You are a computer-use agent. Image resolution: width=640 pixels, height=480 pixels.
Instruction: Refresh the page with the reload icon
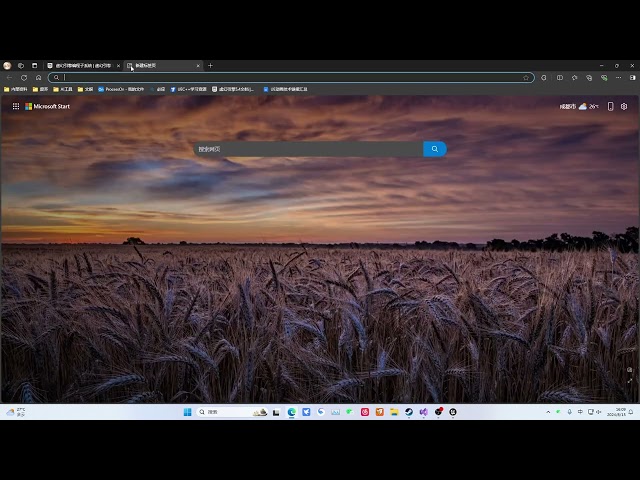pyautogui.click(x=24, y=78)
